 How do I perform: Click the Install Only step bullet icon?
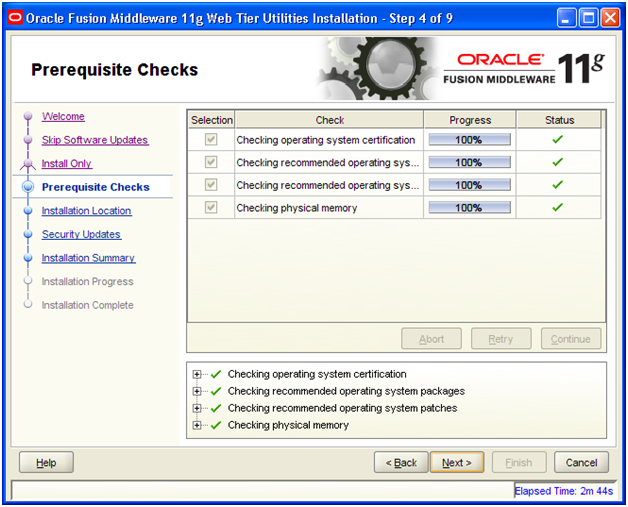tap(28, 163)
